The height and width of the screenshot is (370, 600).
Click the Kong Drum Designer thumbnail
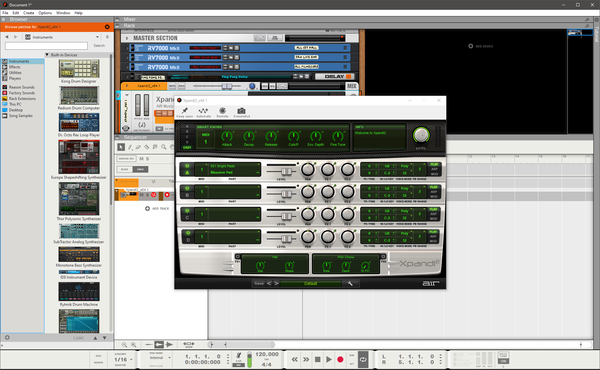click(79, 69)
